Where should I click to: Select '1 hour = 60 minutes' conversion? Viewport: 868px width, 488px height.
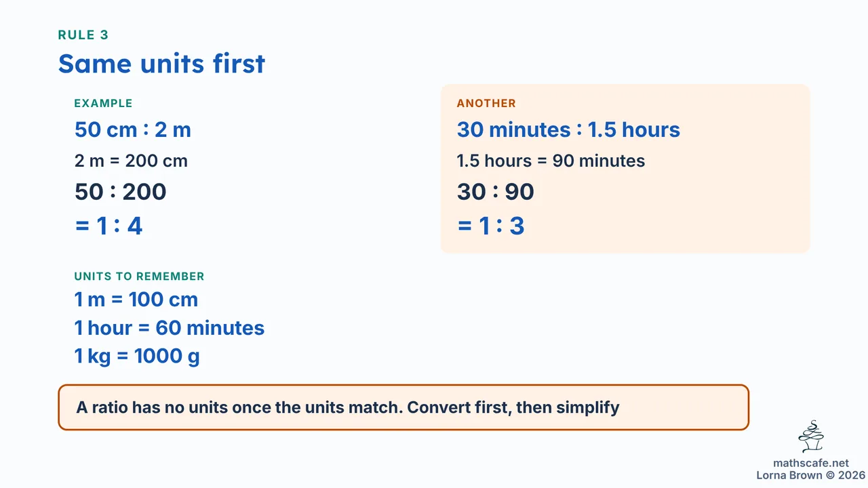[170, 328]
